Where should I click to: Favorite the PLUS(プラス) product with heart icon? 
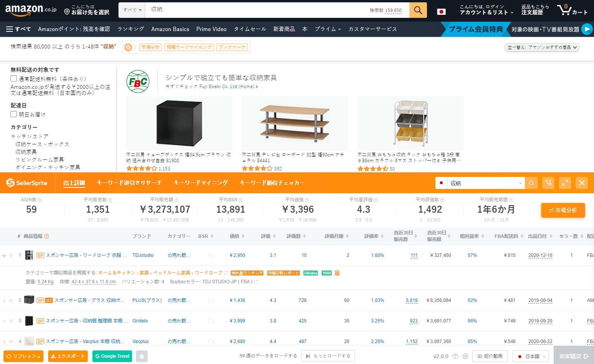pyautogui.click(x=11, y=301)
